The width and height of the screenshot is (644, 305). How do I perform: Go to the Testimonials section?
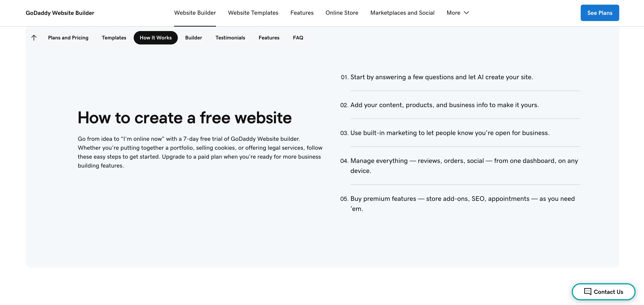tap(230, 38)
